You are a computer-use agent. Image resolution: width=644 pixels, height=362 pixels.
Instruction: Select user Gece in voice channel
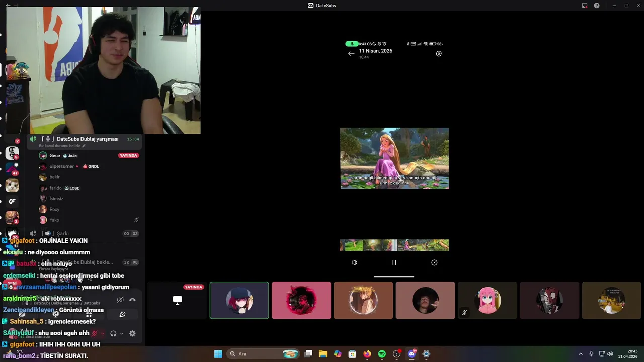click(x=55, y=156)
